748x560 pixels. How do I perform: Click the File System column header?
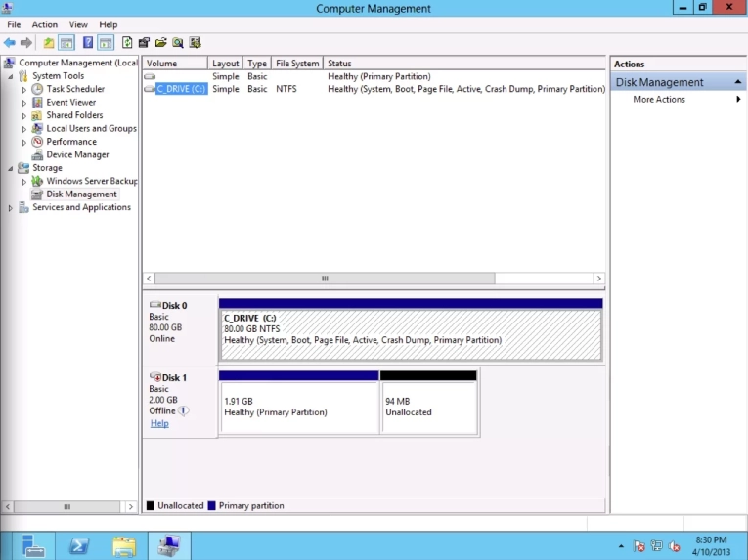(x=297, y=64)
